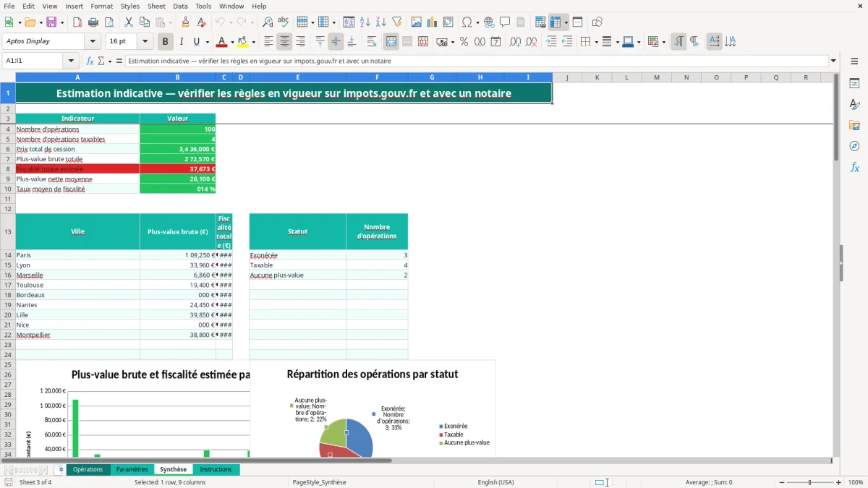Insert a hyperlink
868x488 pixels.
pos(489,22)
